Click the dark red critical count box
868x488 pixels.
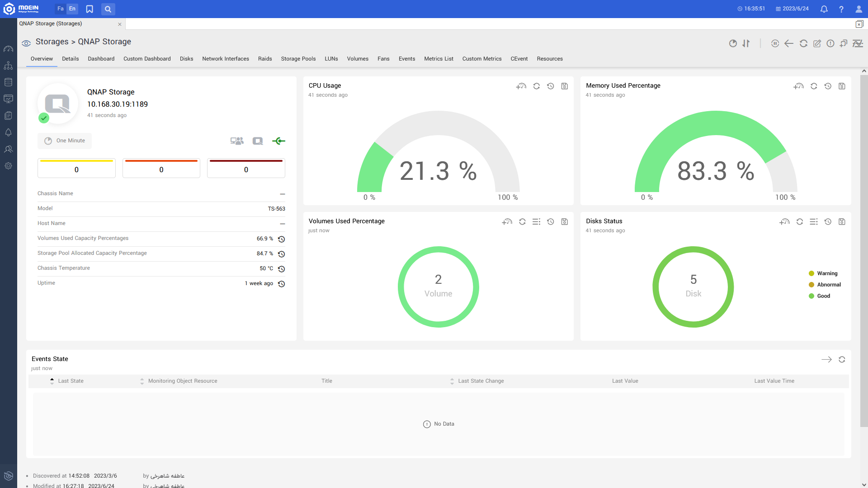pos(246,168)
